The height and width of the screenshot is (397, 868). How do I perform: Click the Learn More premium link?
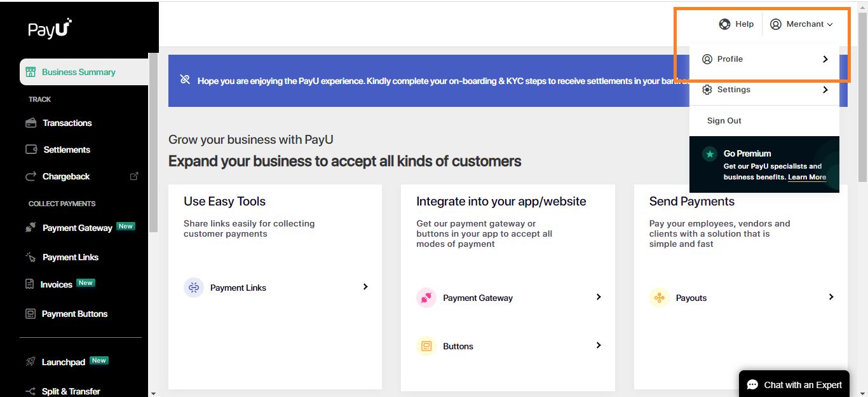tap(807, 177)
